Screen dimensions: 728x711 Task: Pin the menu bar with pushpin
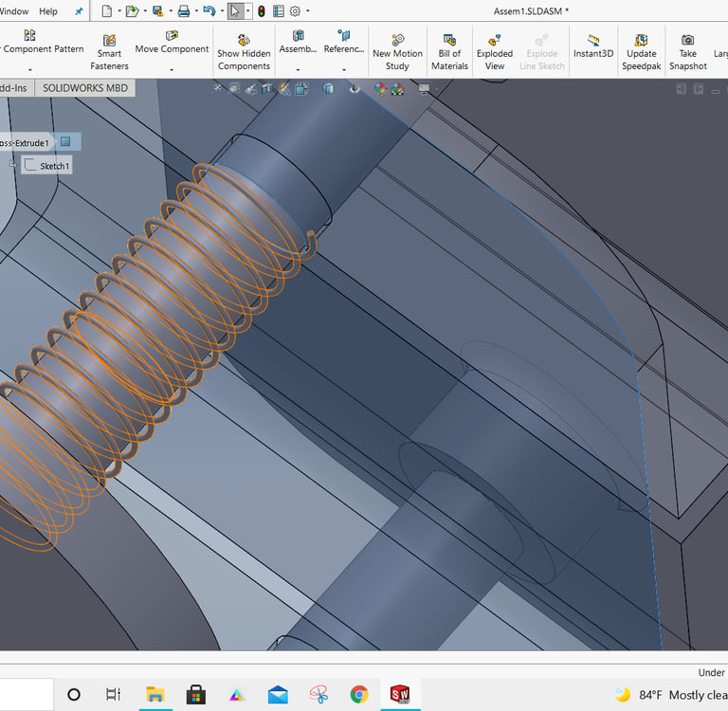(79, 12)
